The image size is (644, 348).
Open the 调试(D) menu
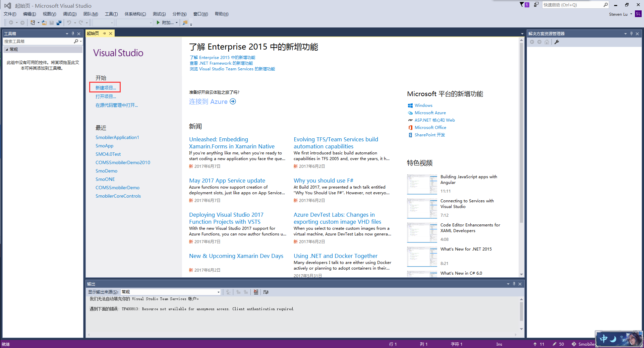(70, 14)
